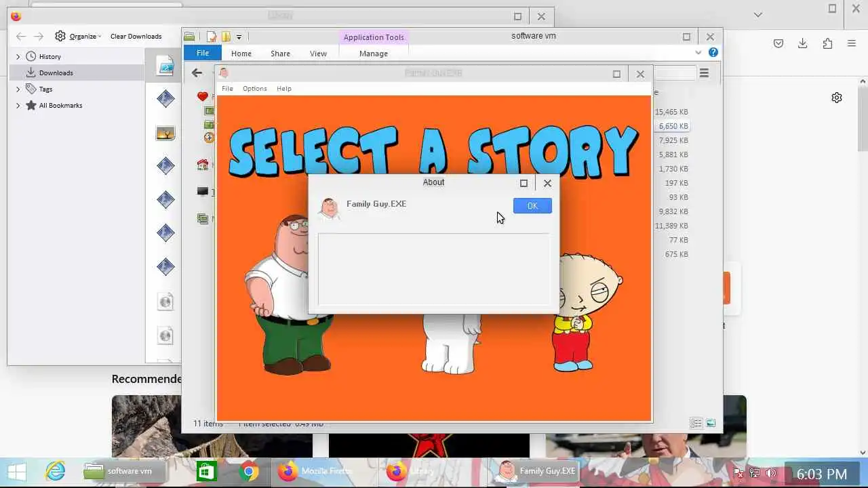
Task: Click the New folder quick access icon
Action: (x=226, y=37)
